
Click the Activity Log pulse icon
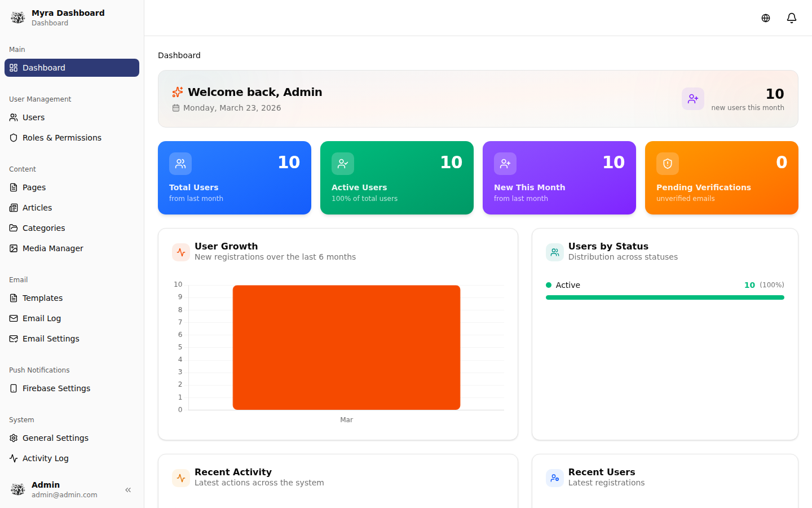[x=14, y=458]
